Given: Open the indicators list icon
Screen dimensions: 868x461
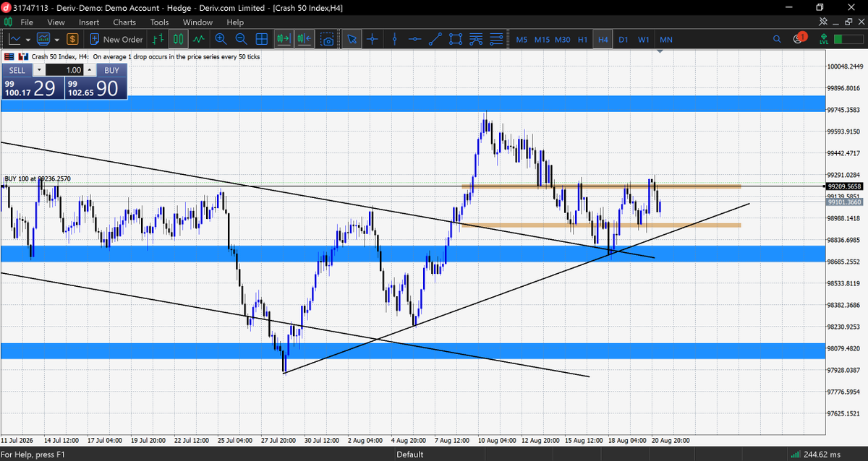Looking at the screenshot, I should point(43,39).
